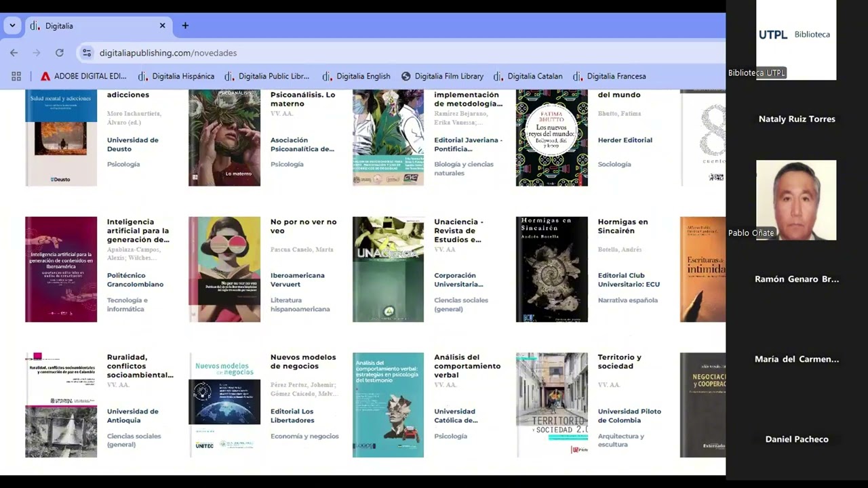Screen dimensions: 868x488
Task: Open the Escrituras de la intimidad cover
Action: [703, 269]
